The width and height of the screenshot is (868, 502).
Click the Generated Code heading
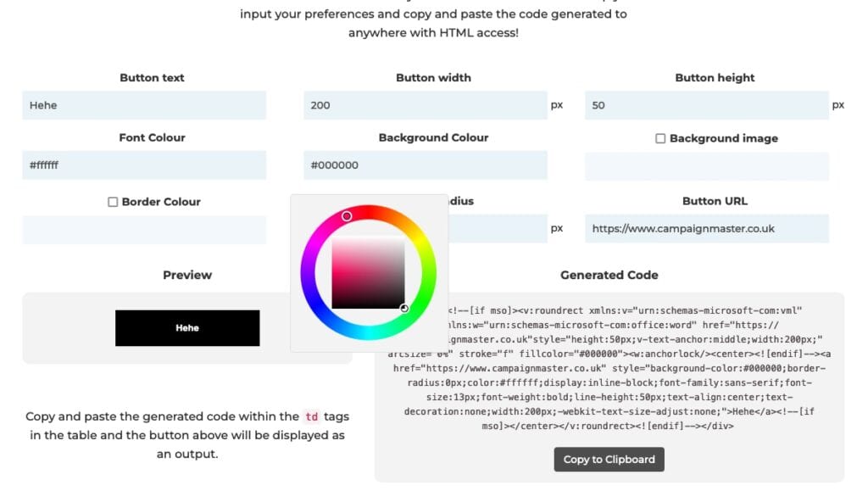click(609, 276)
